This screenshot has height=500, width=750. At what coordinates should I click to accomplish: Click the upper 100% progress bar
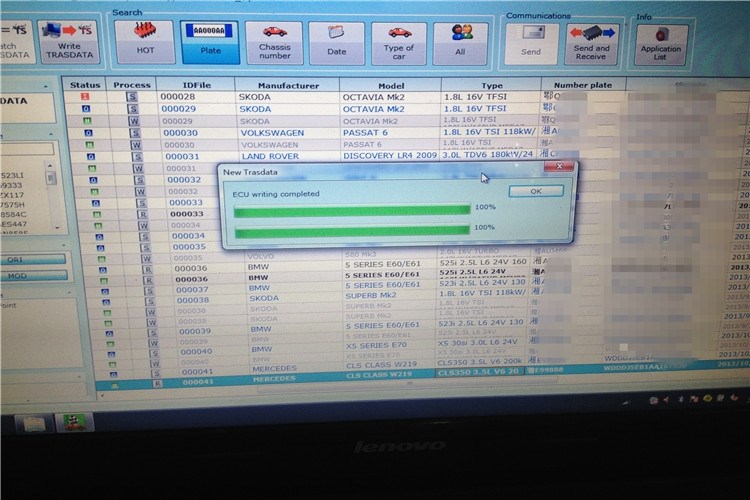(352, 210)
